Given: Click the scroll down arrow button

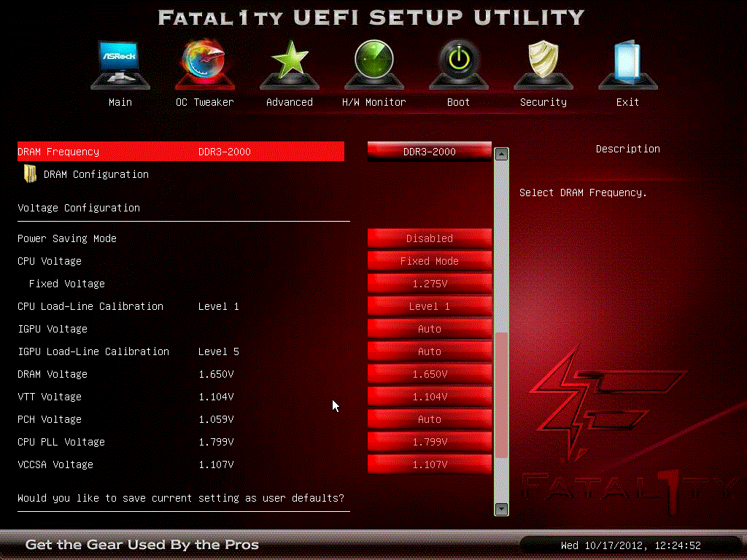Looking at the screenshot, I should 501,509.
